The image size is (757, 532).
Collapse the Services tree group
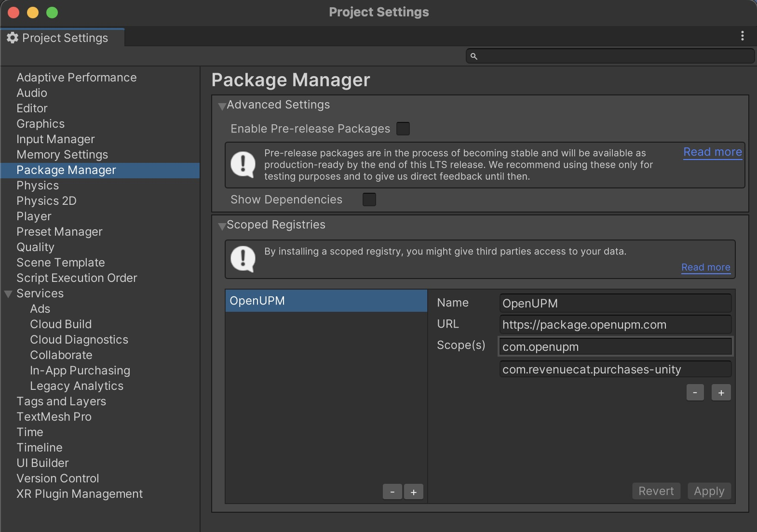tap(8, 294)
